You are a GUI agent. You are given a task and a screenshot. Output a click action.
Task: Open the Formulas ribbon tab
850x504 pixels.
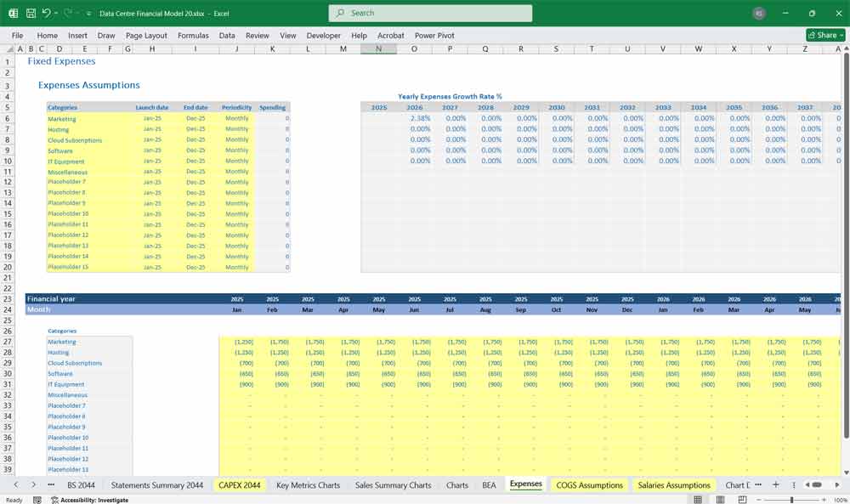click(x=193, y=35)
